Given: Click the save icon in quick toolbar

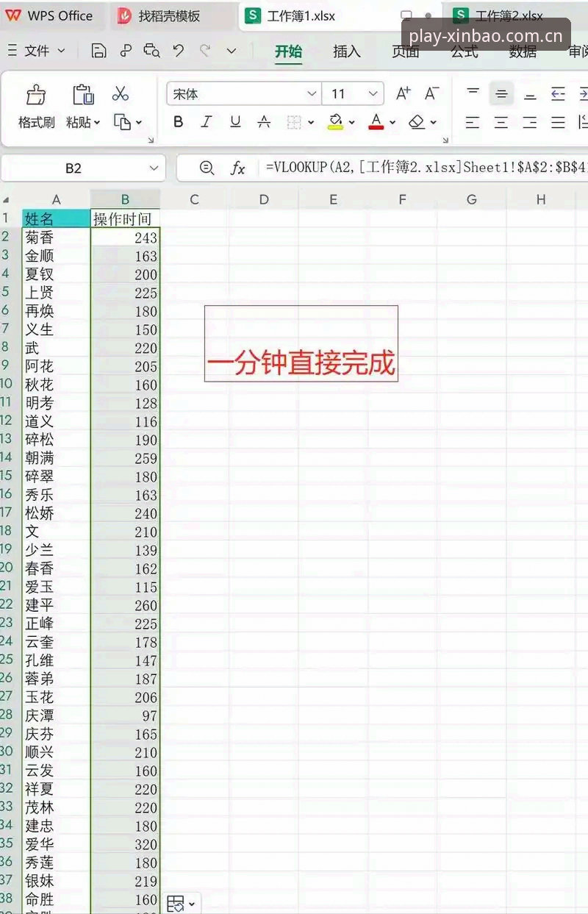Looking at the screenshot, I should click(98, 51).
